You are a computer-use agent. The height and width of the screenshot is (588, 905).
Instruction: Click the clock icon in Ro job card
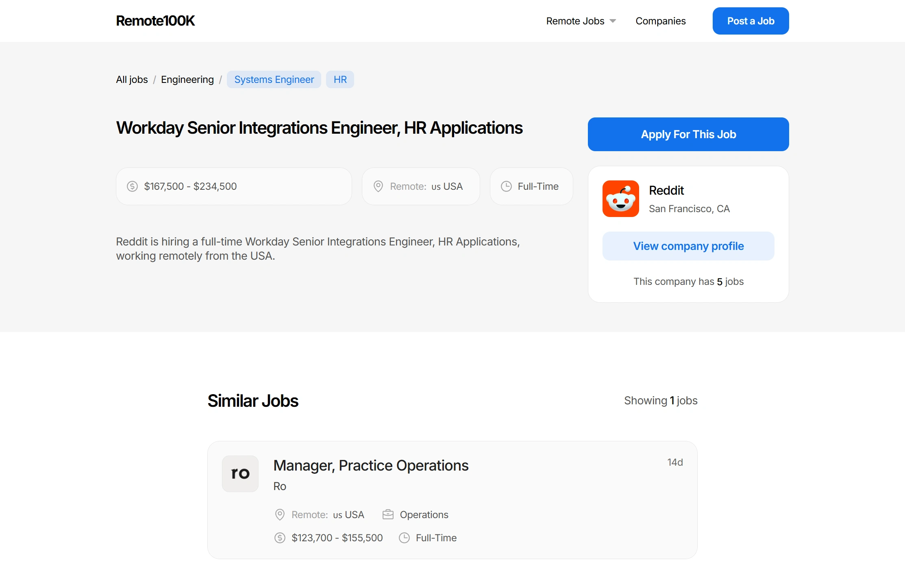[x=404, y=538]
